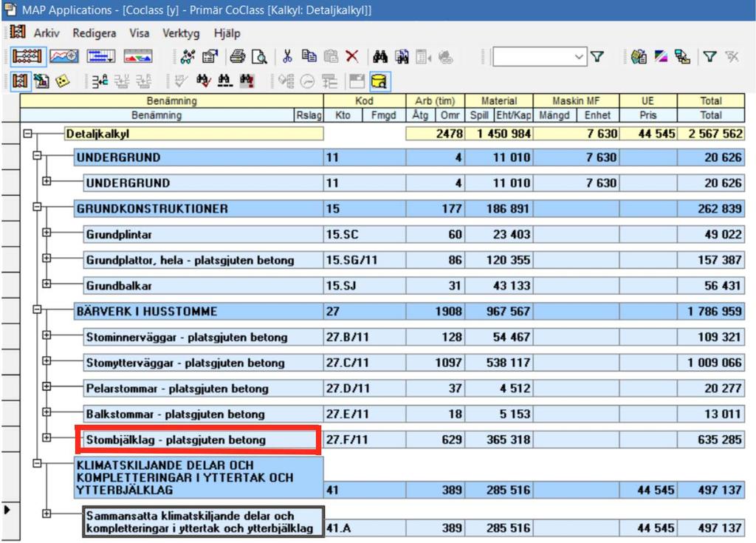Collapse the KLIMATSKILJANDE DELAR group

tap(37, 463)
